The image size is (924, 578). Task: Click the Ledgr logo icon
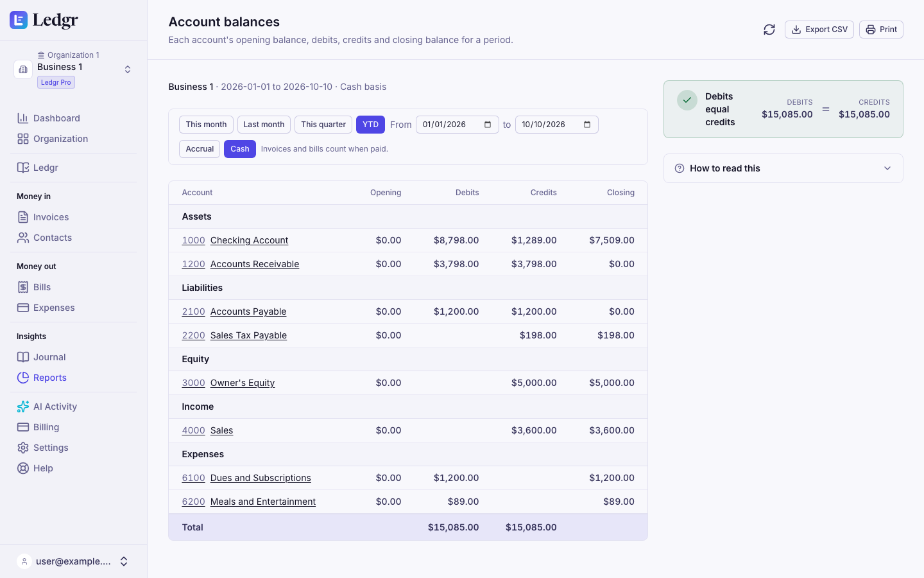(x=19, y=20)
